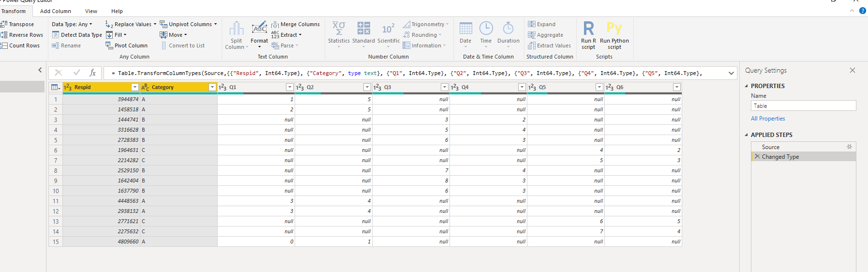Click Reverse Rows tool
This screenshot has width=868, height=272.
[22, 35]
